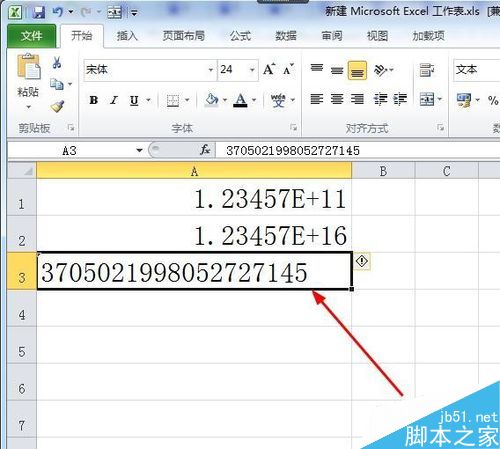Toggle Bold formatting
This screenshot has height=449, width=500.
pos(94,100)
